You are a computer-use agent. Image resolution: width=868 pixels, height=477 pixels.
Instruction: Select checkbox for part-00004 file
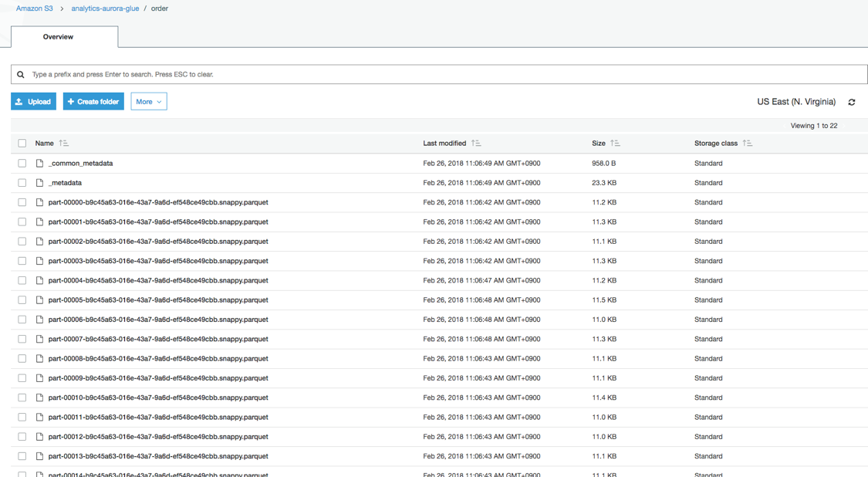(x=22, y=280)
